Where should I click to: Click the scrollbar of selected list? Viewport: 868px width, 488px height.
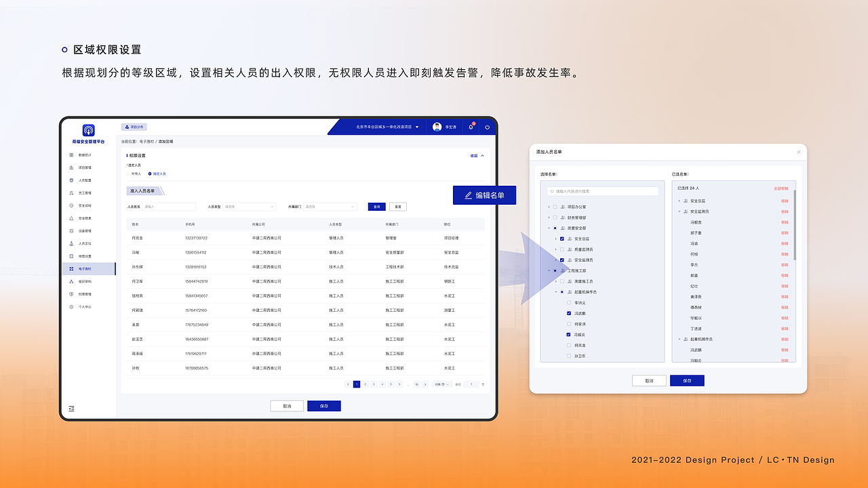(x=794, y=224)
